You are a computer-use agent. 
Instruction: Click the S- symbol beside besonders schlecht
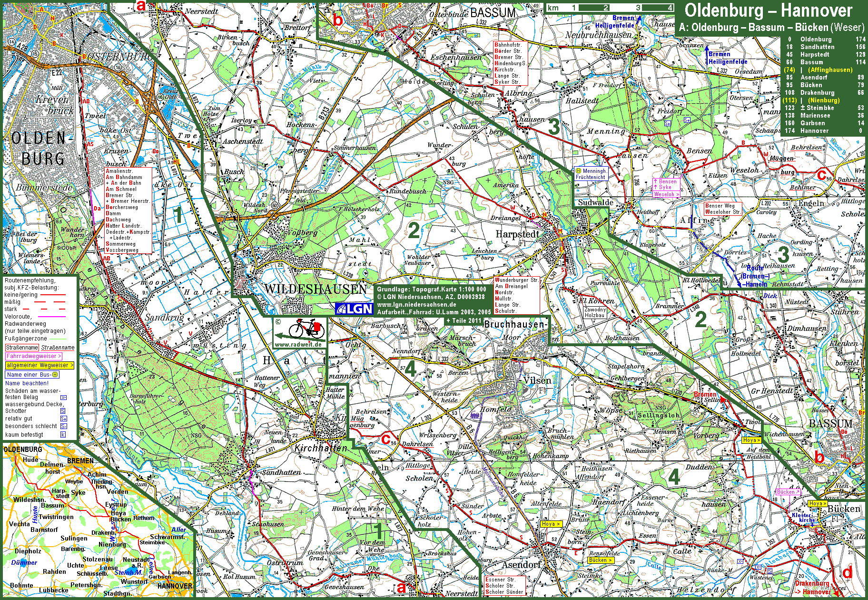[63, 426]
